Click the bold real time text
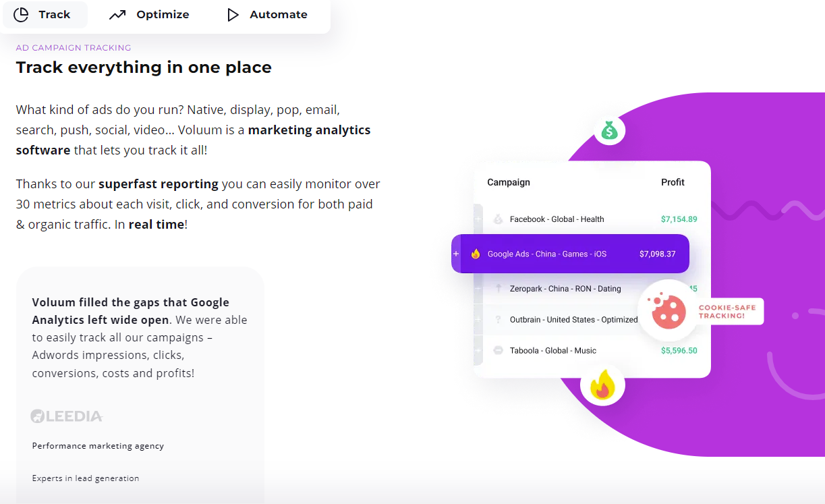The image size is (825, 504). click(157, 225)
